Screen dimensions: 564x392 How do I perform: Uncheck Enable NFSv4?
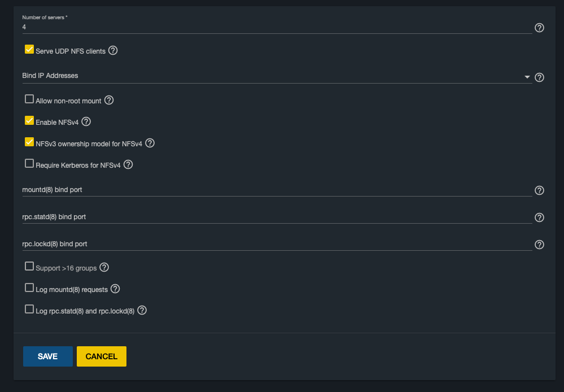29,120
